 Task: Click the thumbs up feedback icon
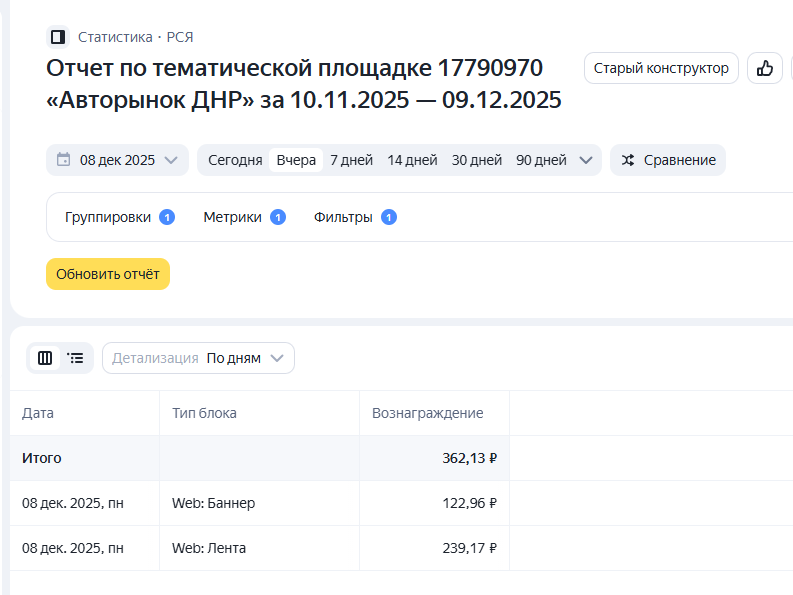[765, 68]
